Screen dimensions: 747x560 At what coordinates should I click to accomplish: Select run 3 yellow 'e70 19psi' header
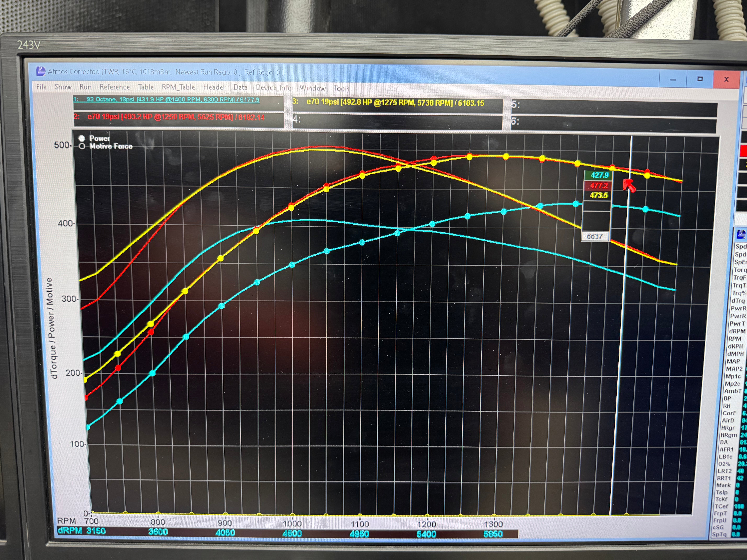pos(397,106)
